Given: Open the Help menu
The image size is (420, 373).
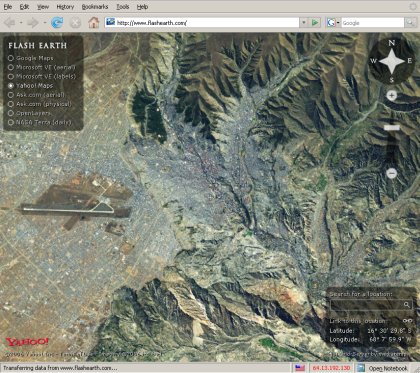Looking at the screenshot, I should (142, 7).
